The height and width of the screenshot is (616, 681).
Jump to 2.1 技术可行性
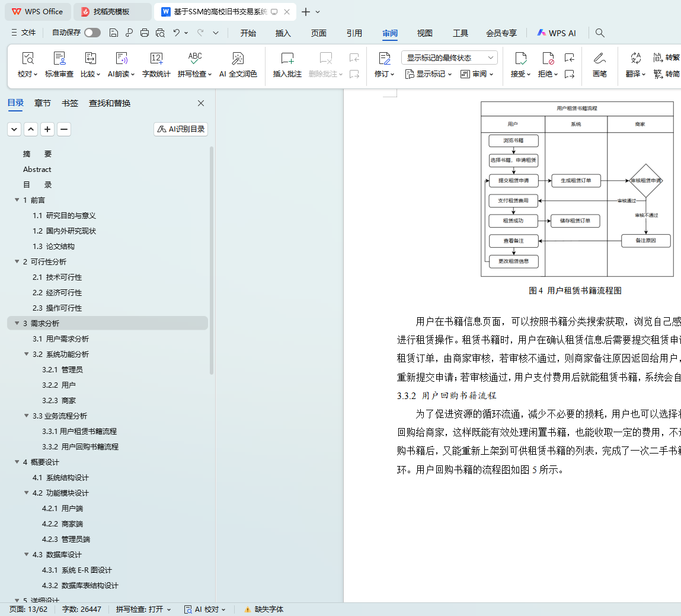[57, 277]
